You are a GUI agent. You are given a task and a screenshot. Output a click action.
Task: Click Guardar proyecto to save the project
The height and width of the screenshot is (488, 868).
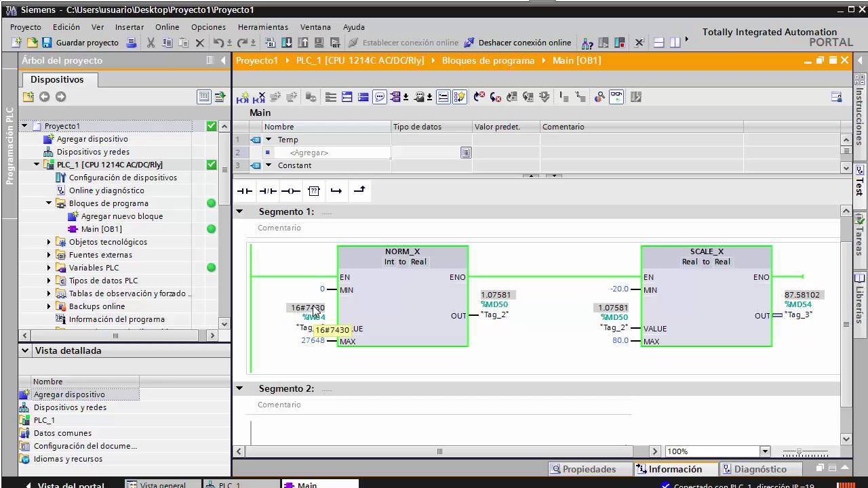pos(80,43)
